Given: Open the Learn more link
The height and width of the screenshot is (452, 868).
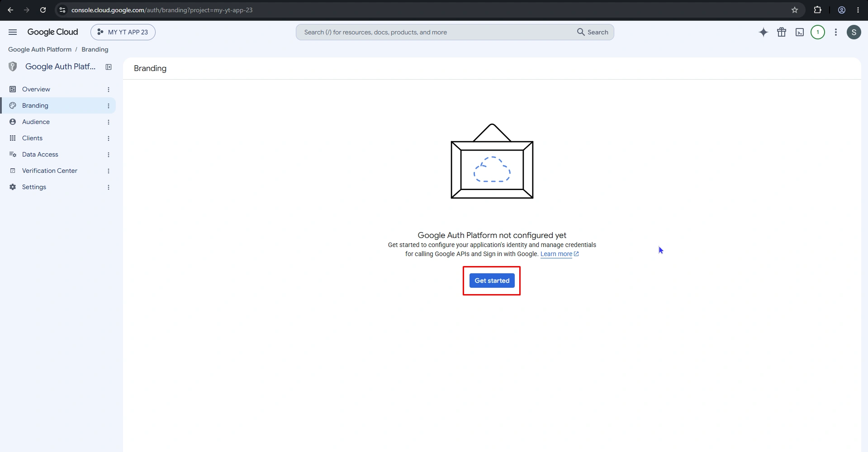Looking at the screenshot, I should pos(560,254).
